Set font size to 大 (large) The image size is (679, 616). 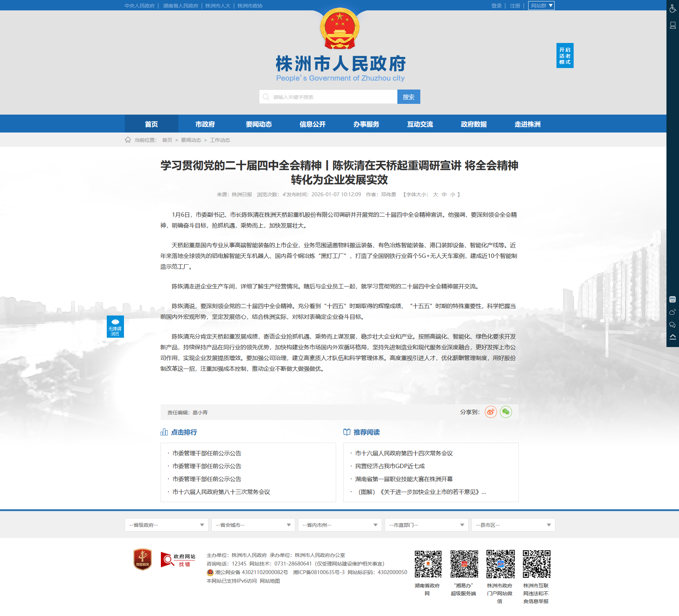435,194
